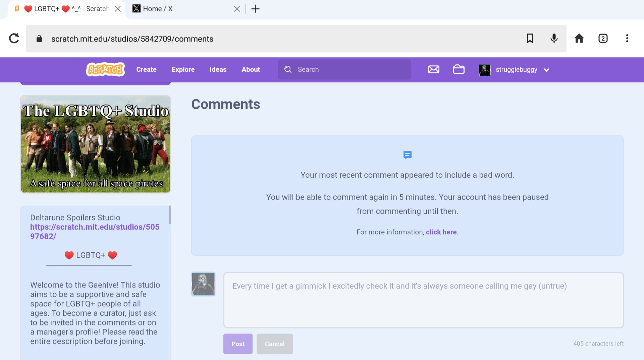Open Scratch messages envelope icon
This screenshot has height=360, width=644.
tap(433, 69)
